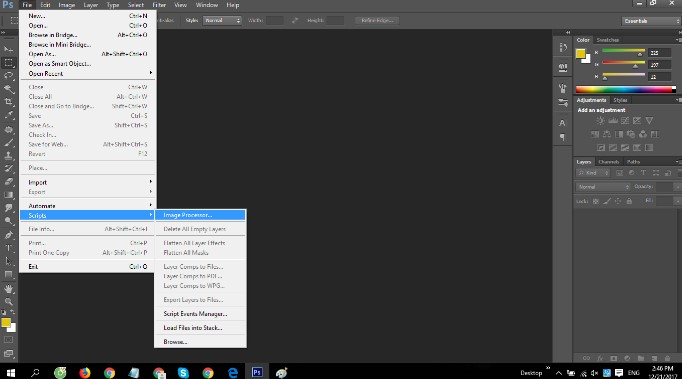Viewport: 682px width, 379px height.
Task: Select the Eraser tool
Action: pyautogui.click(x=8, y=182)
